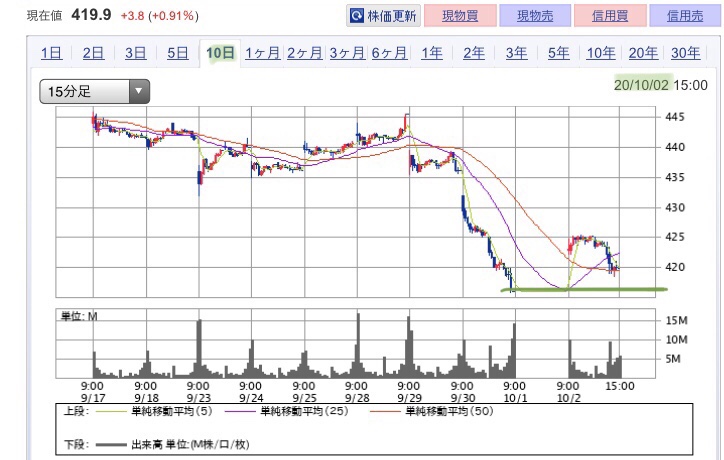724x460 pixels.
Task: Click the 現物売 button
Action: 535,16
